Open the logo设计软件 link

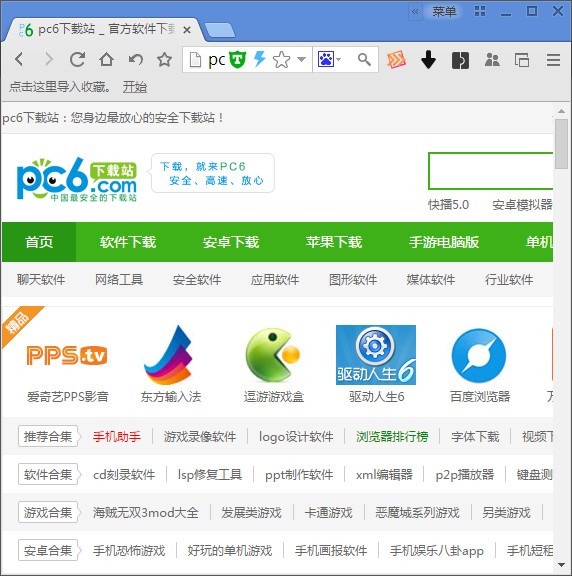296,436
